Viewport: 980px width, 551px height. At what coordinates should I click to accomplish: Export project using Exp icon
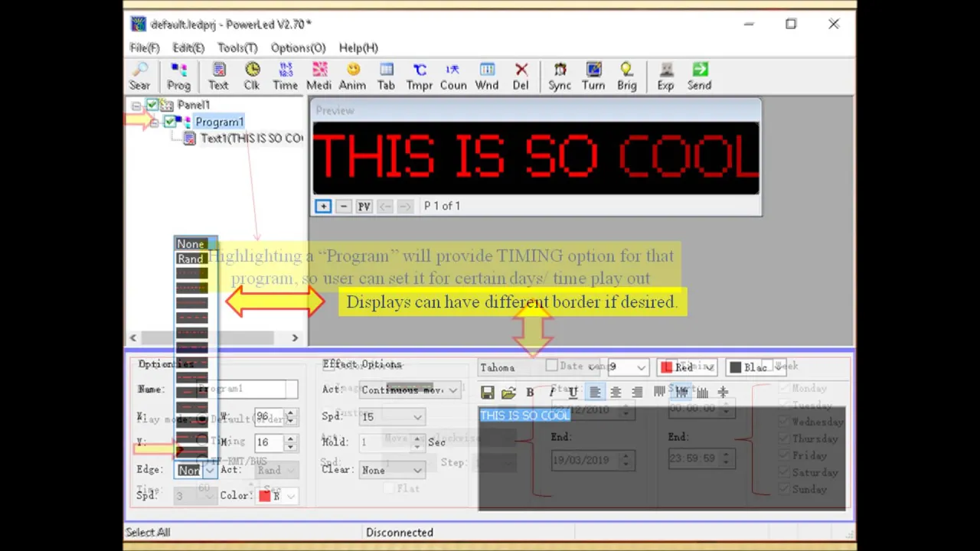tap(666, 77)
